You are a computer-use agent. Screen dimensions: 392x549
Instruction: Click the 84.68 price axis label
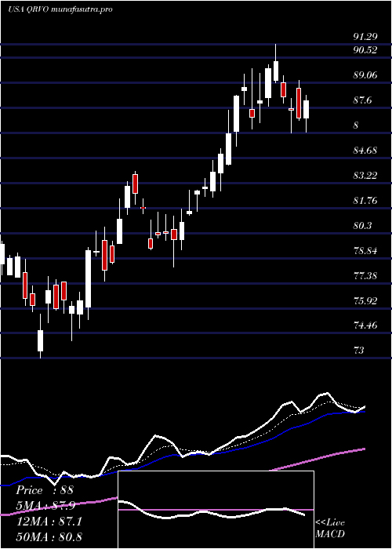click(365, 151)
